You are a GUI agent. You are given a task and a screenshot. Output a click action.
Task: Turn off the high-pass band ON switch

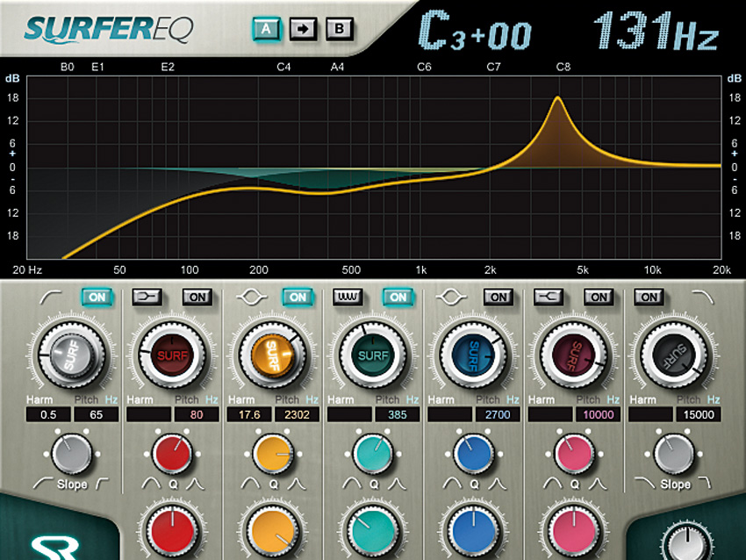click(97, 298)
